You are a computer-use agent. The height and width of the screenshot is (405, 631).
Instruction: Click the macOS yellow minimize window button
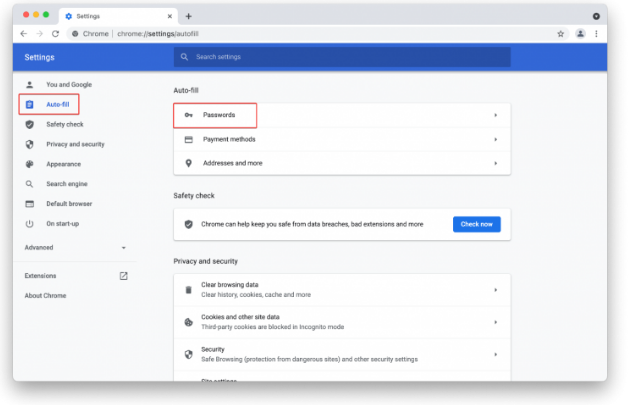[36, 14]
